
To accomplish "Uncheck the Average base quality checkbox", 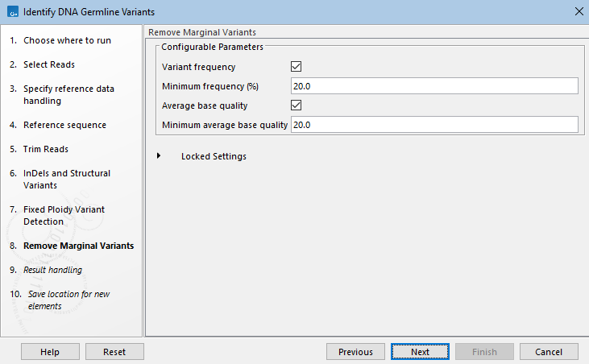I will pos(296,105).
